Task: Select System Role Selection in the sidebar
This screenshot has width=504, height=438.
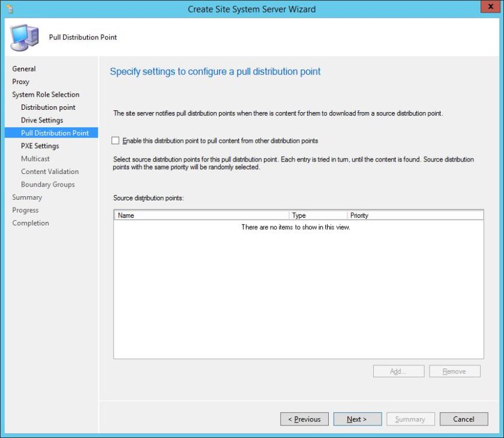Action: 45,94
